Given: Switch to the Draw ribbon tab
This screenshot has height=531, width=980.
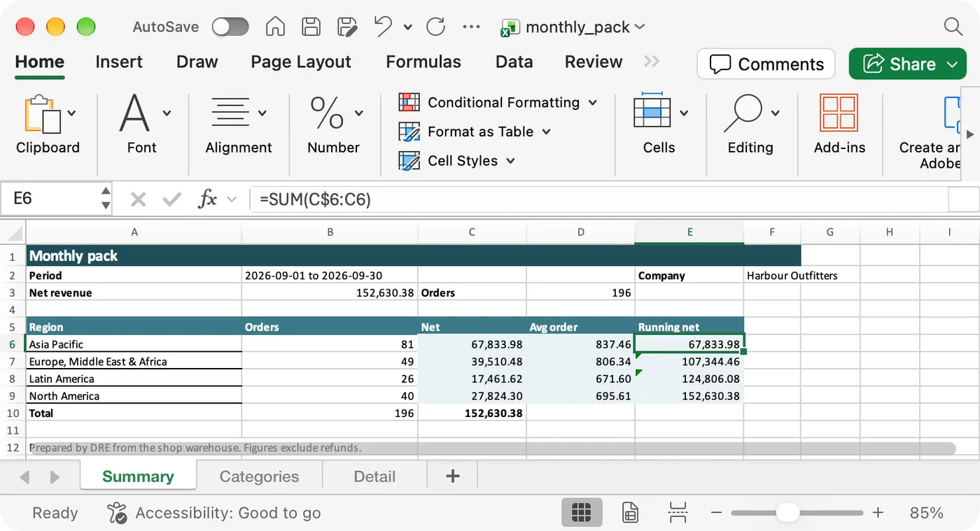Looking at the screenshot, I should 197,62.
